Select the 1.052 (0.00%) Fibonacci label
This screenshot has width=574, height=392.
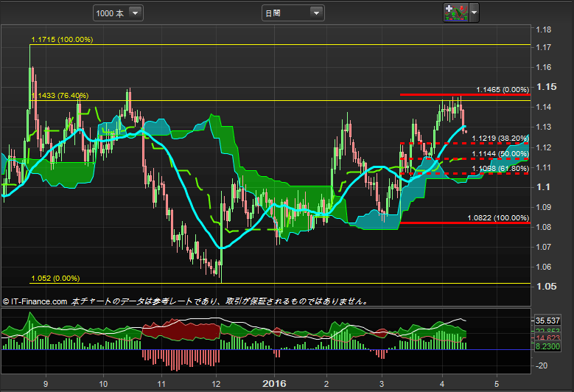pos(55,279)
